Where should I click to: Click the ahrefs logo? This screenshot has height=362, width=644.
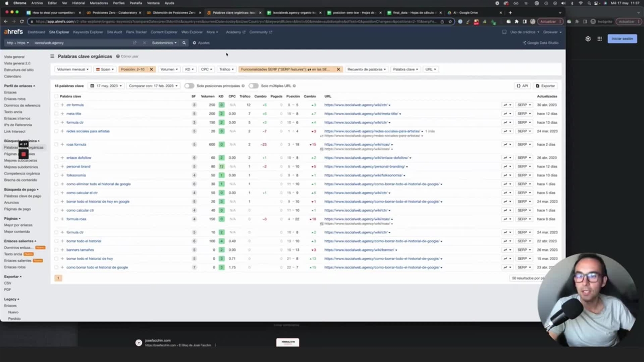13,32
